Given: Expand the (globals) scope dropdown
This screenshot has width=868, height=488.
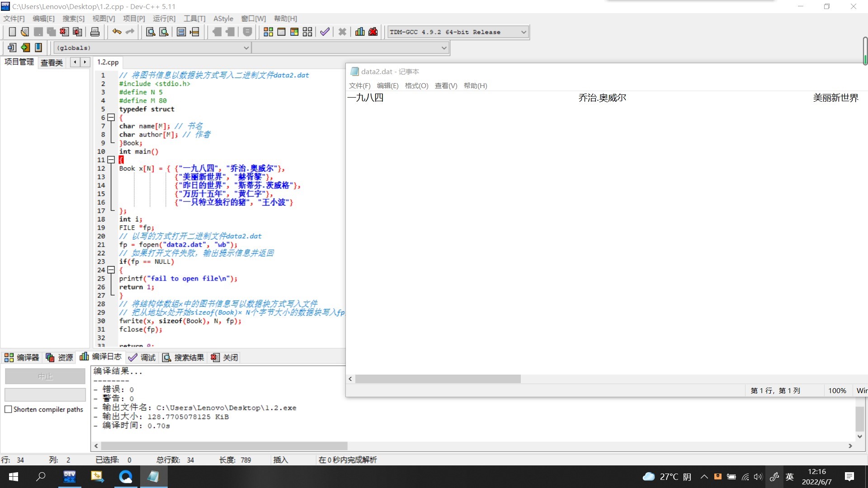Looking at the screenshot, I should [x=246, y=48].
